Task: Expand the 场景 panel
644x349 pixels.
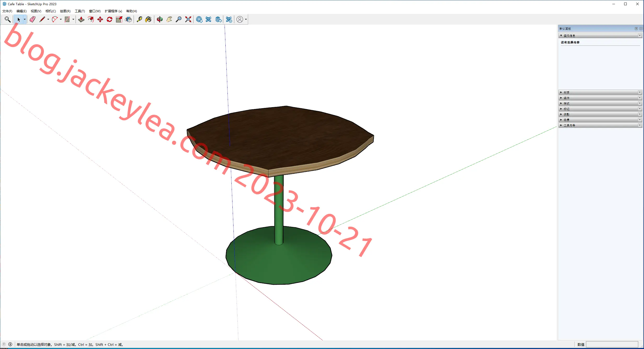Action: click(x=561, y=120)
